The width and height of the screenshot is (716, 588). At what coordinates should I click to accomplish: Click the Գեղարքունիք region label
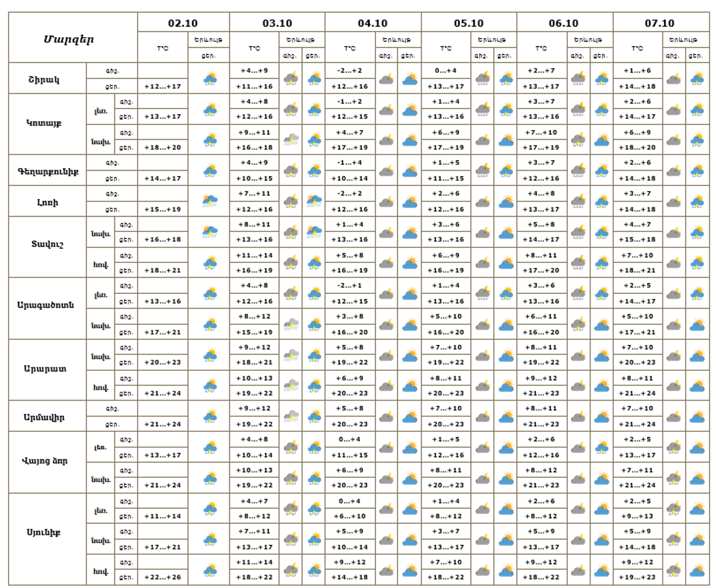pos(48,171)
